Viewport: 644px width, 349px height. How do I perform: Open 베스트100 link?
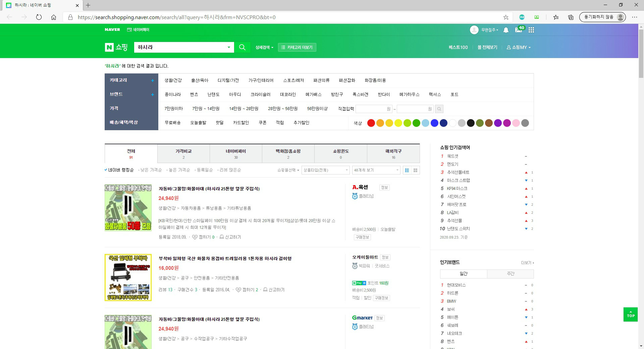point(458,47)
